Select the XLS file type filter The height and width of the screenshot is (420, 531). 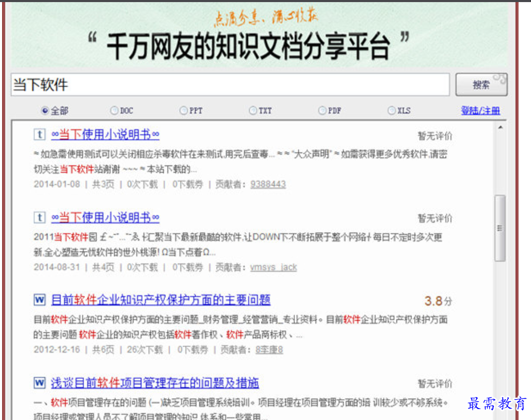(x=391, y=111)
